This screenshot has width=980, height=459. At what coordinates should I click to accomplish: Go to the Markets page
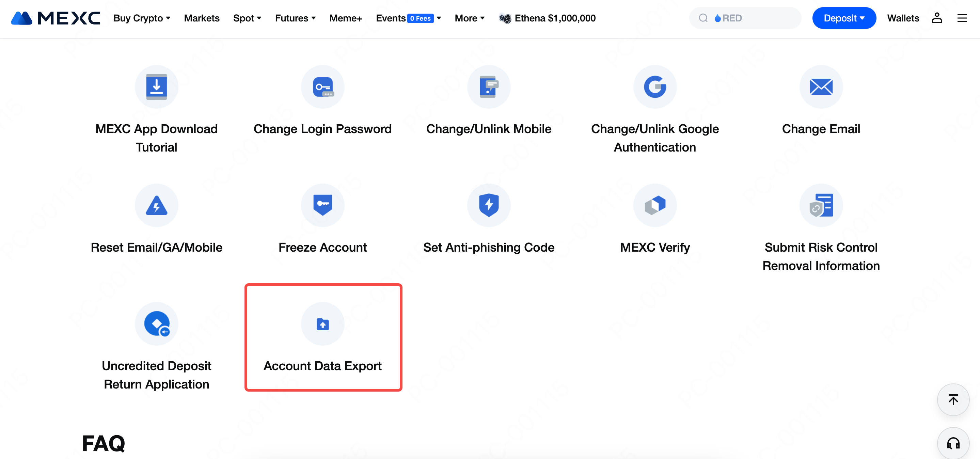[202, 18]
